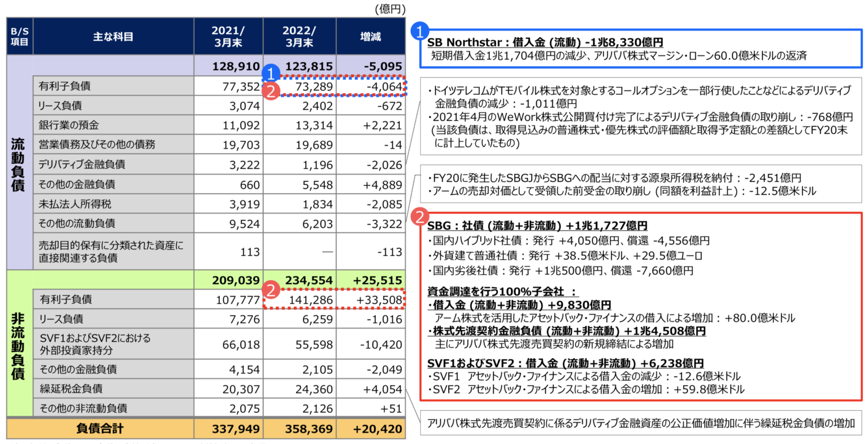This screenshot has height=444, width=868.
Task: Select the "国内ハイブリッド社債" bullet line
Action: click(568, 241)
